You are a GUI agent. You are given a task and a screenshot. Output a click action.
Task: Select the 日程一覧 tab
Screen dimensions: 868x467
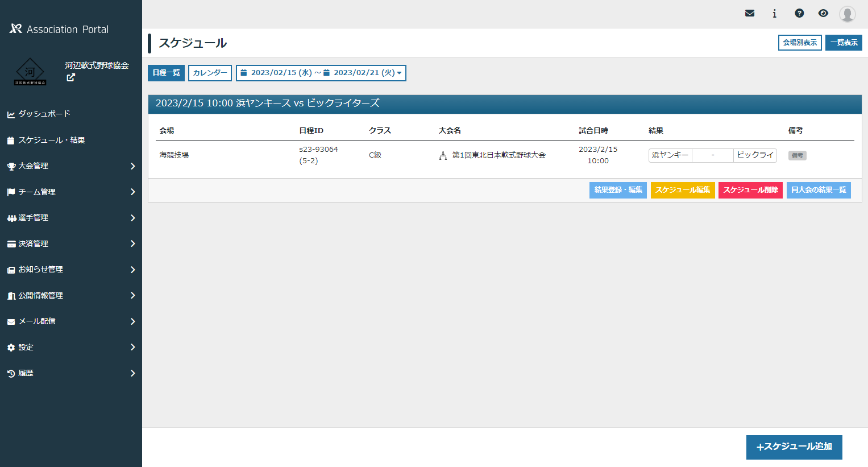[x=166, y=73]
